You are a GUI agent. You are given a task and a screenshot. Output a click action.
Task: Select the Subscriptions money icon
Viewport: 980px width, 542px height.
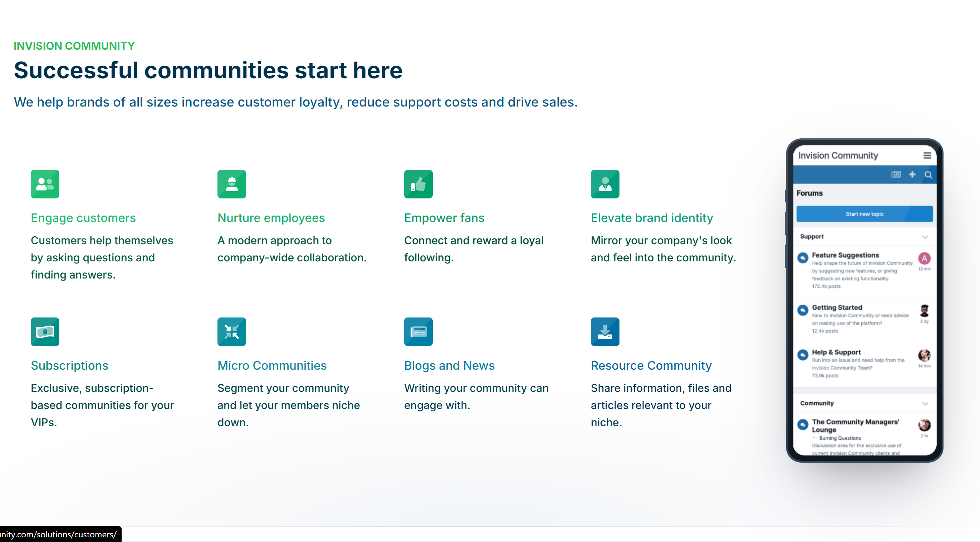pos(45,332)
